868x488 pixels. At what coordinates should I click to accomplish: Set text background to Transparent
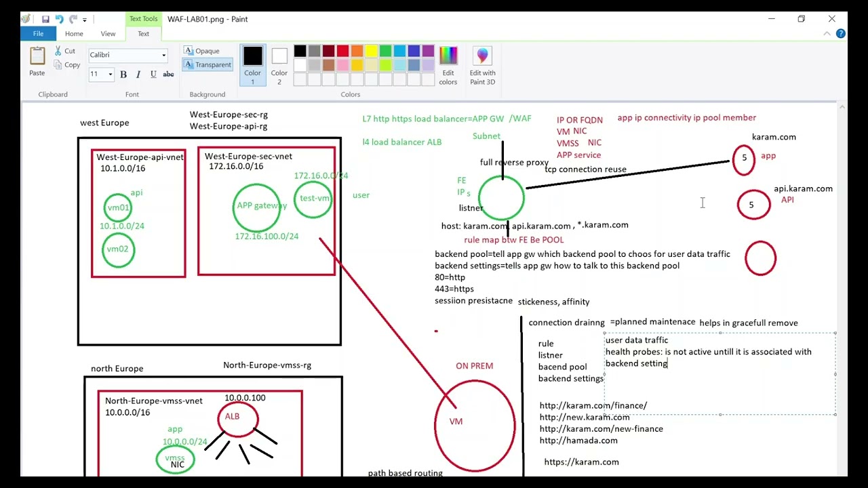coord(208,64)
